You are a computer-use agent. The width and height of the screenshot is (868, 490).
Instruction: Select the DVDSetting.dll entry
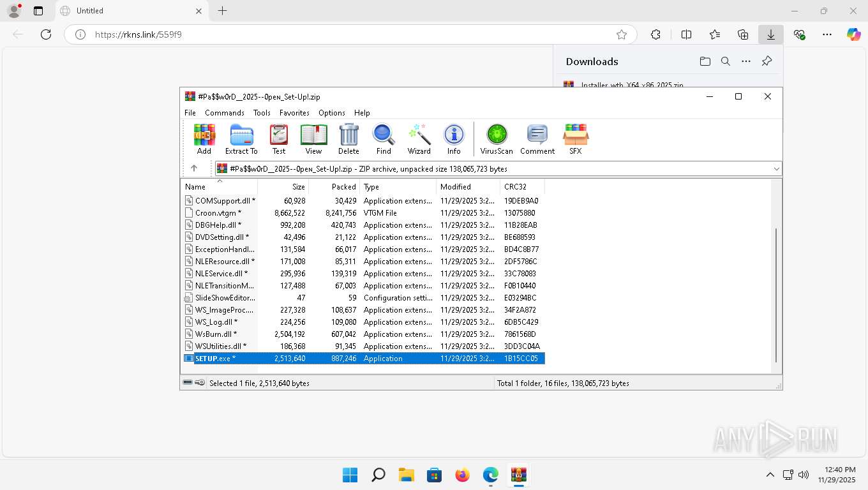click(364, 237)
